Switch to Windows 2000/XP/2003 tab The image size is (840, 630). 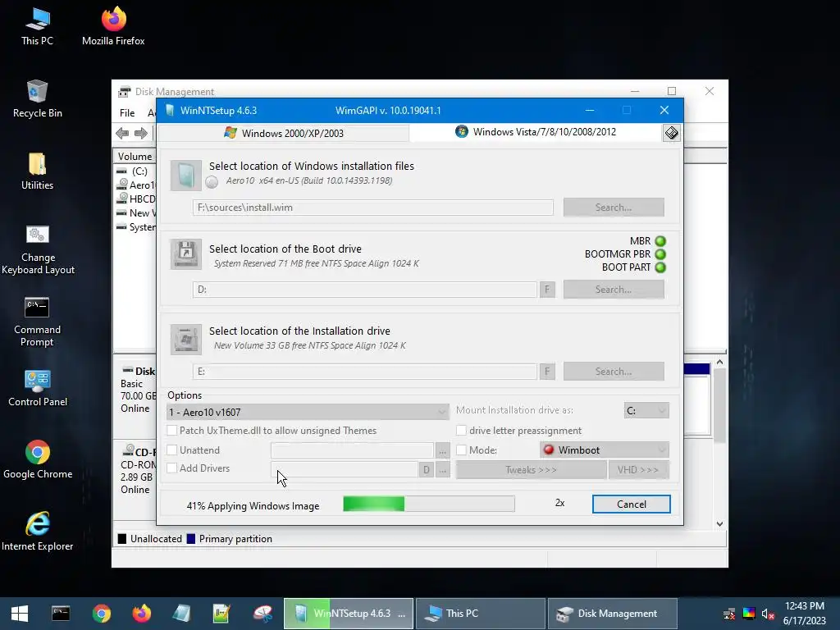pos(284,134)
